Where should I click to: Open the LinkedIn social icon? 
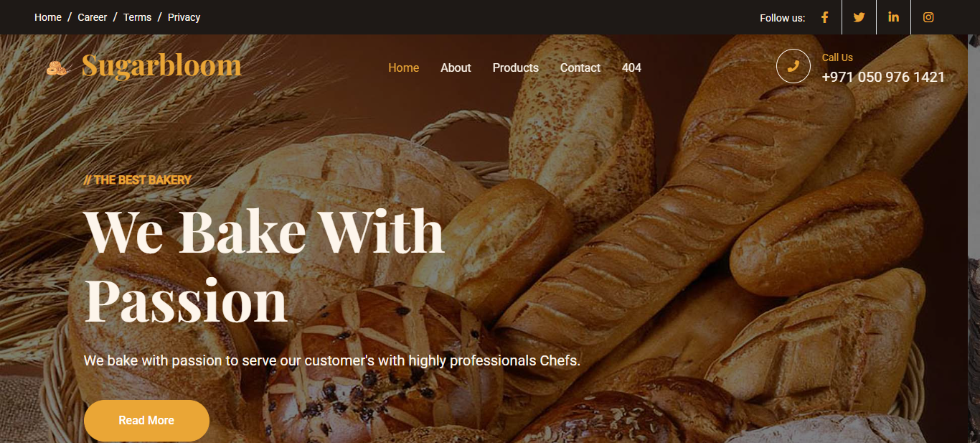[x=893, y=17]
